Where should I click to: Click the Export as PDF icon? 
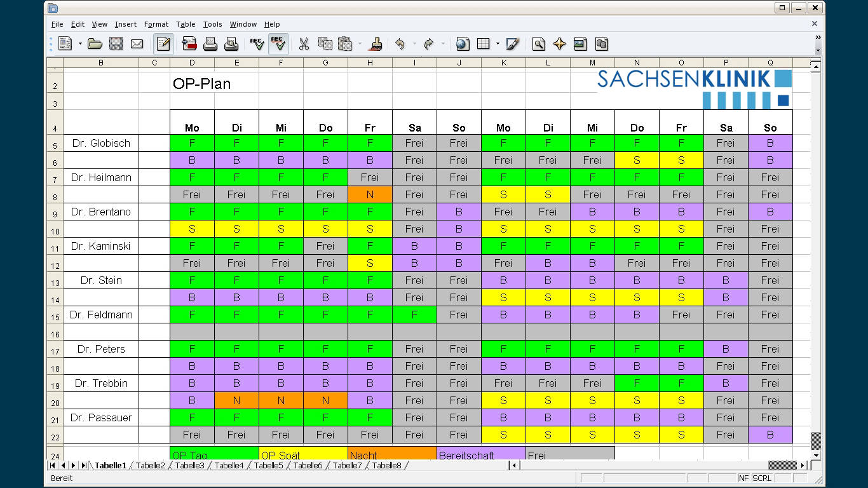(189, 44)
